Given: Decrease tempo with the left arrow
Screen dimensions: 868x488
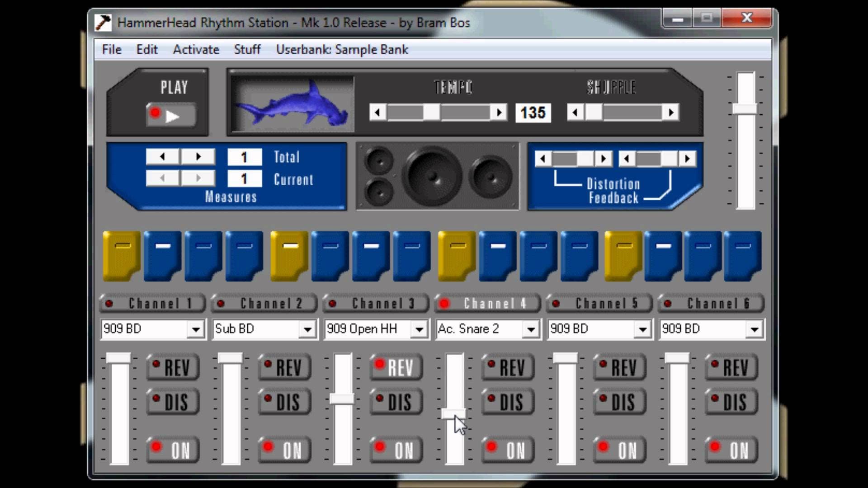Looking at the screenshot, I should tap(378, 112).
